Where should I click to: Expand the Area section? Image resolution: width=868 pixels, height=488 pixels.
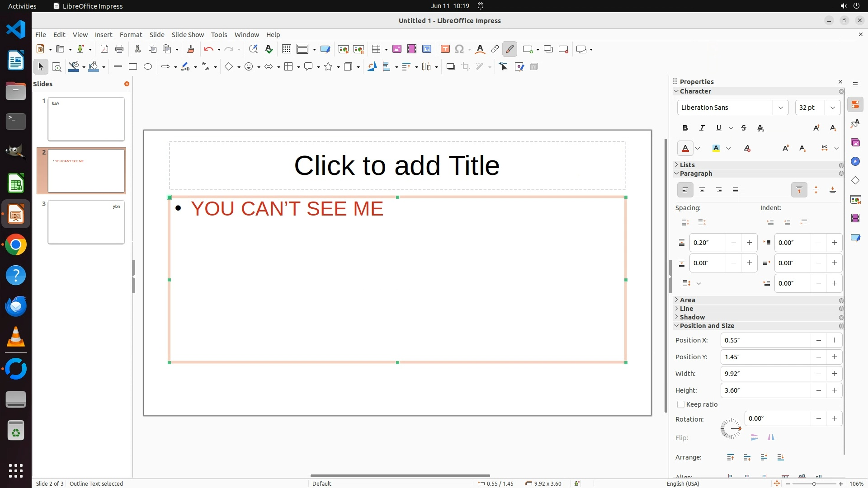tap(688, 300)
